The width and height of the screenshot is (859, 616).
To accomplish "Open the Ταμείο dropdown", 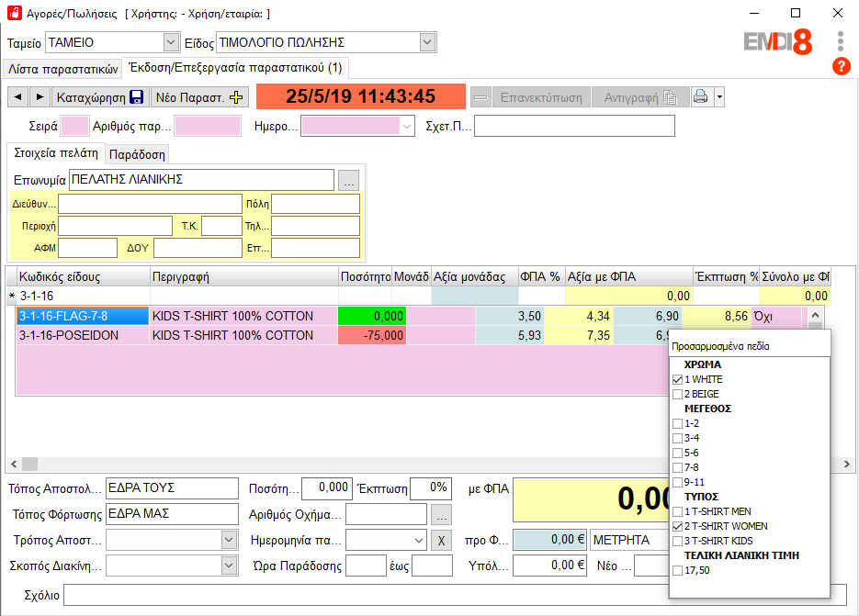I will click(171, 42).
